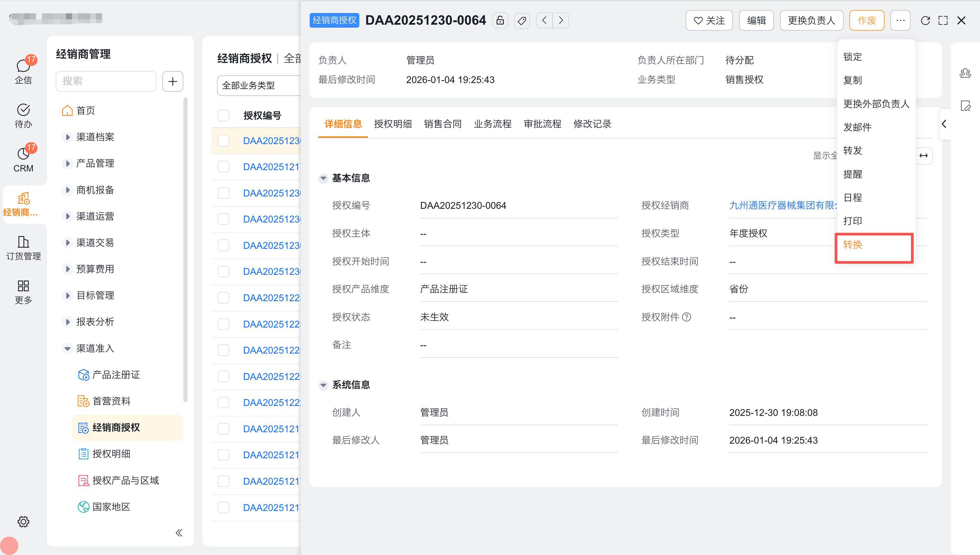Collapse navigation with double chevron icon
This screenshot has height=555, width=980.
point(179,533)
